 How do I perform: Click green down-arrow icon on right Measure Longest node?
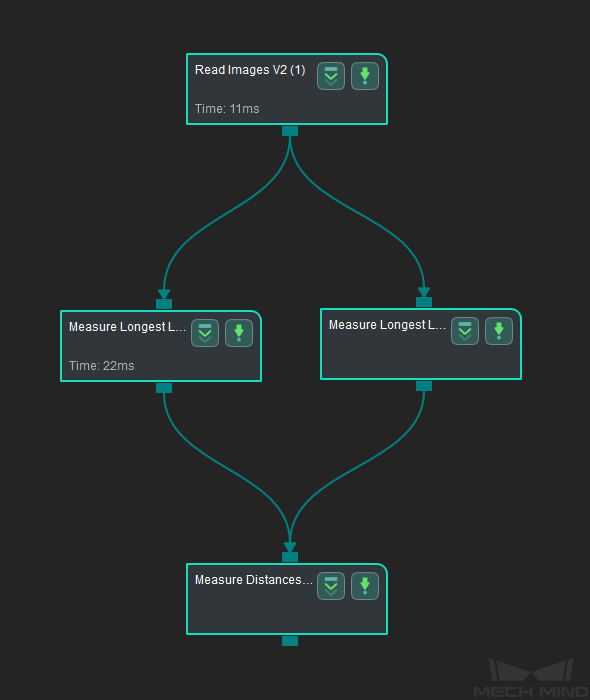point(499,331)
